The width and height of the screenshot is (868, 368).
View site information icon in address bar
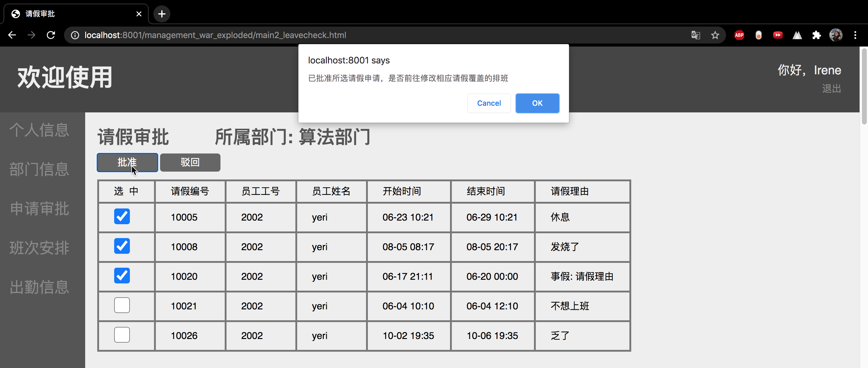75,35
